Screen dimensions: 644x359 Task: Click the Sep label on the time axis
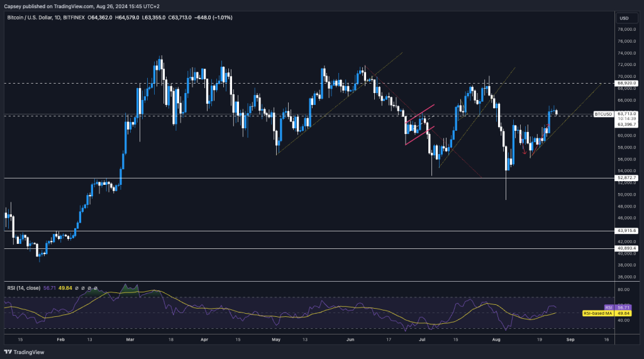[570, 338]
